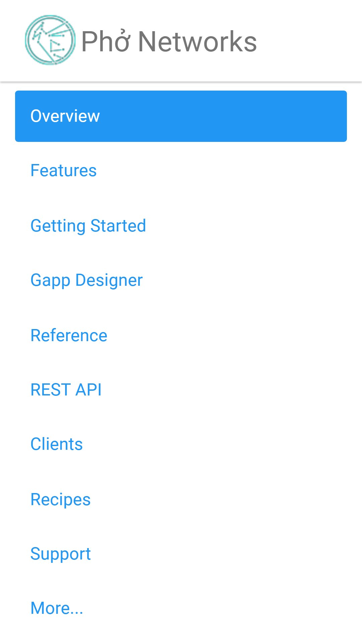This screenshot has width=362, height=644.
Task: Open the REST API documentation
Action: [x=181, y=390]
